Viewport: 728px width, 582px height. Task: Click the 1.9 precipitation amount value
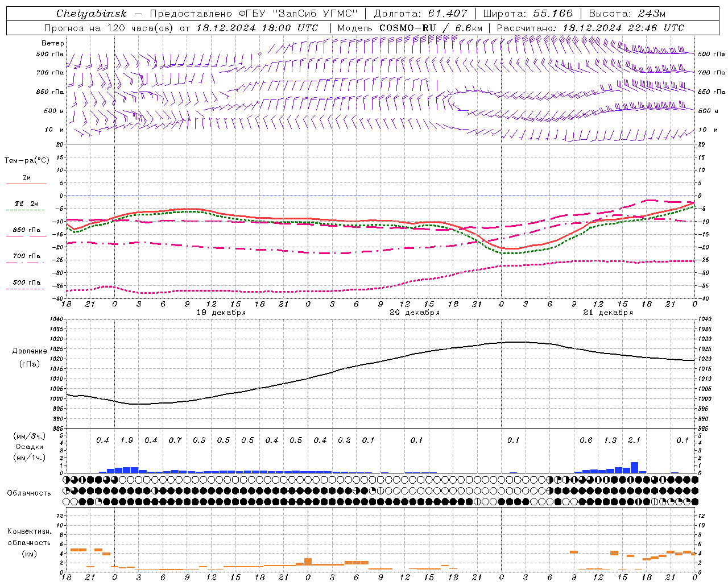pos(126,440)
